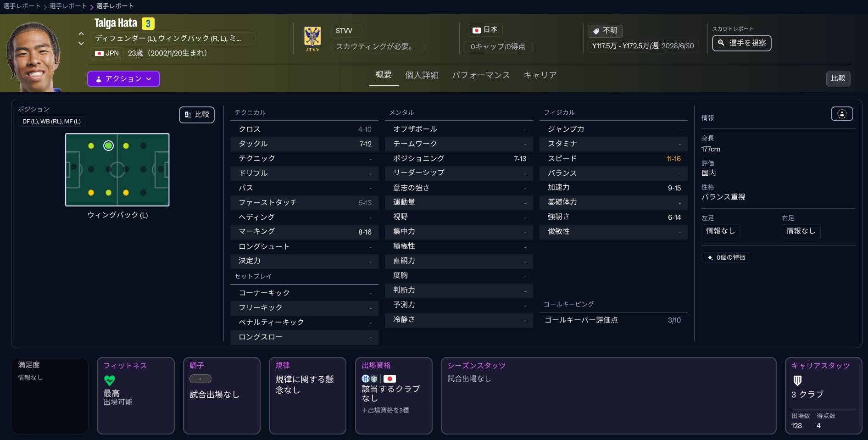Click the career stats shield icon
This screenshot has width=868, height=440.
click(797, 380)
